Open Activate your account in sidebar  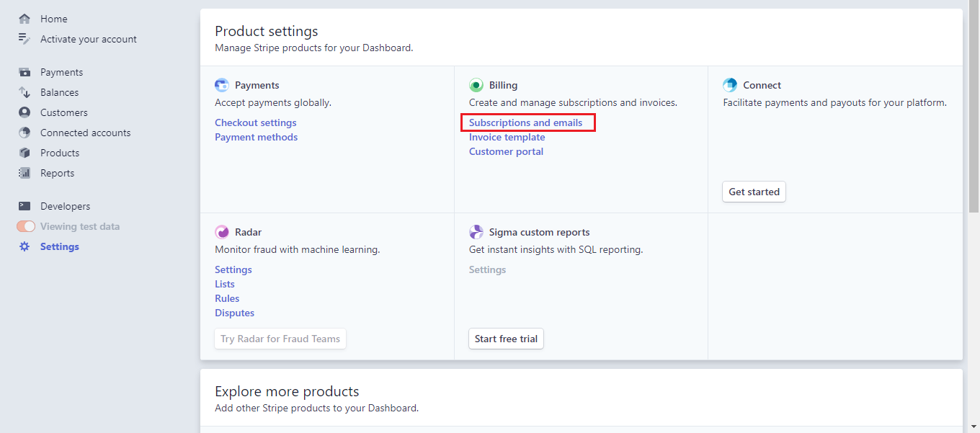click(x=89, y=39)
